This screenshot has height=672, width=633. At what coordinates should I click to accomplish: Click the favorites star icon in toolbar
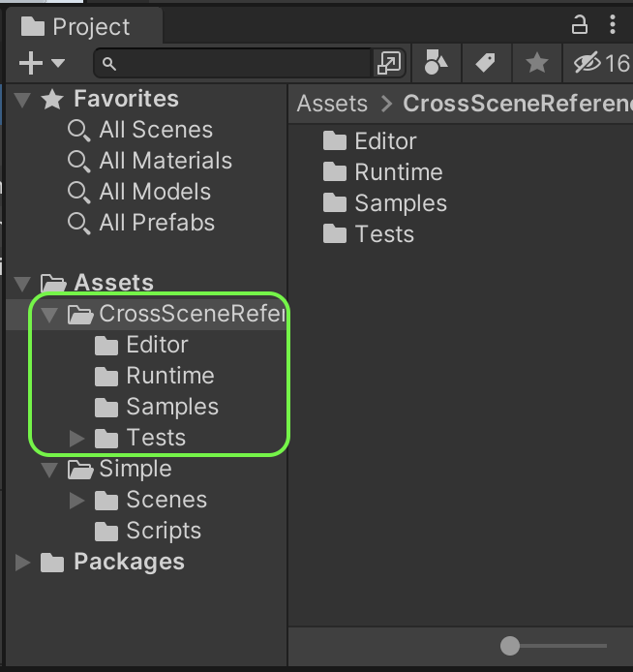pos(536,64)
